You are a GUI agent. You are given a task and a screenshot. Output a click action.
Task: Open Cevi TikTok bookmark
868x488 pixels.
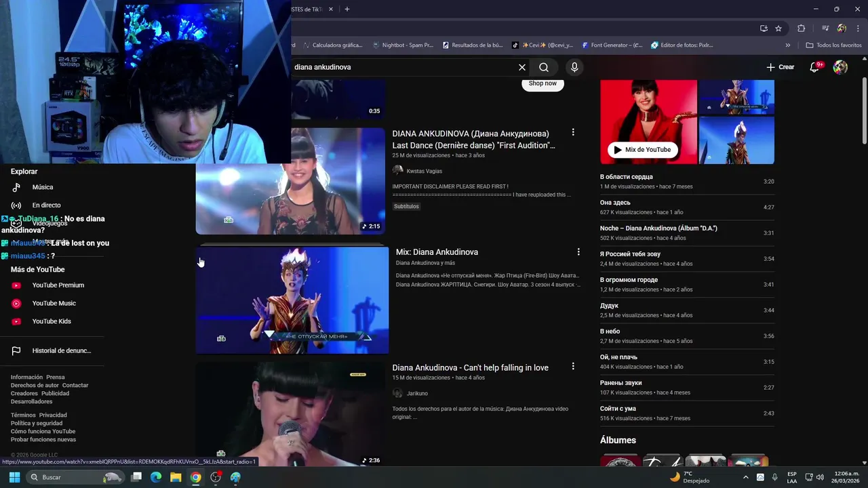[x=542, y=45]
